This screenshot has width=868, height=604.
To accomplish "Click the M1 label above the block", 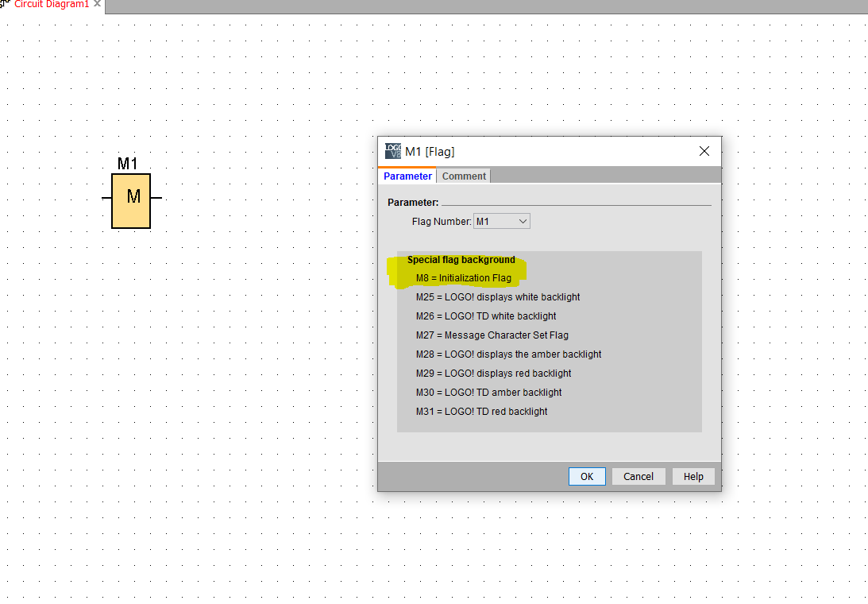I will (x=127, y=164).
